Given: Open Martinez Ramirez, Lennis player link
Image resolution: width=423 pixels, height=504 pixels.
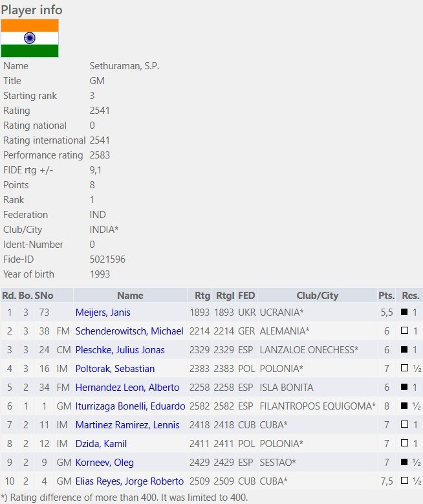Looking at the screenshot, I should [x=127, y=425].
